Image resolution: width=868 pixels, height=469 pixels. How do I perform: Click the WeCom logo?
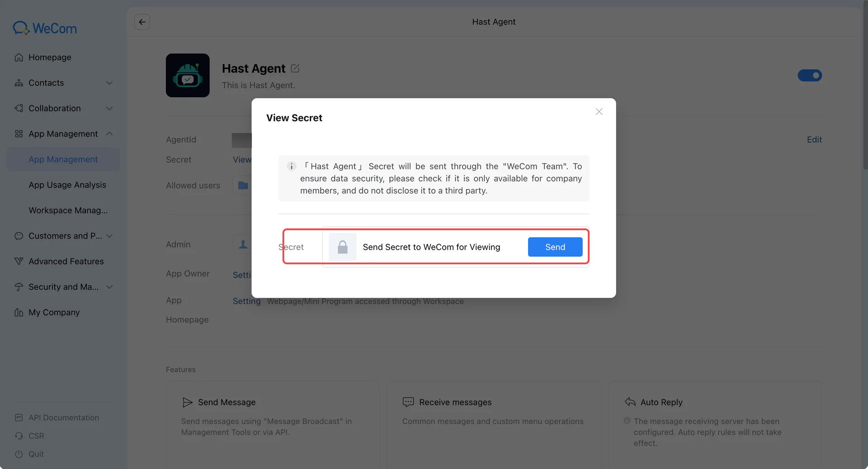[x=45, y=28]
